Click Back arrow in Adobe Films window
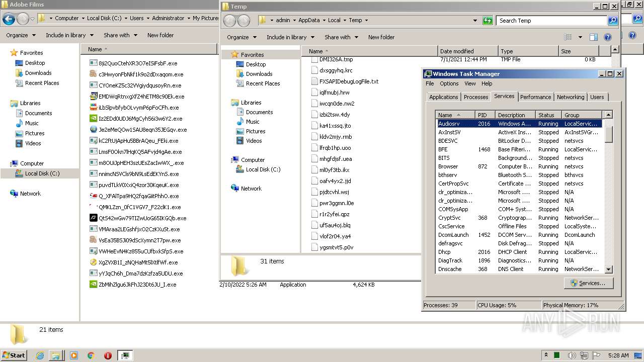 pyautogui.click(x=9, y=19)
